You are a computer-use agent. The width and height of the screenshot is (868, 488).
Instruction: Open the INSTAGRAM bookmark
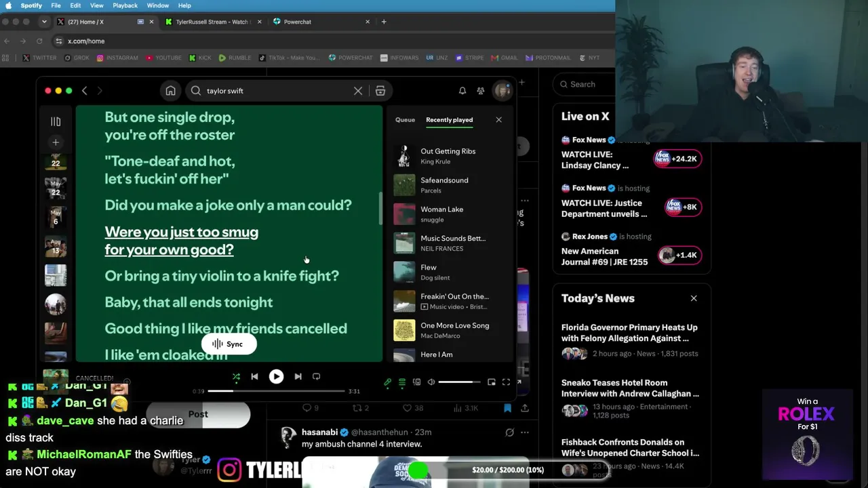point(117,58)
